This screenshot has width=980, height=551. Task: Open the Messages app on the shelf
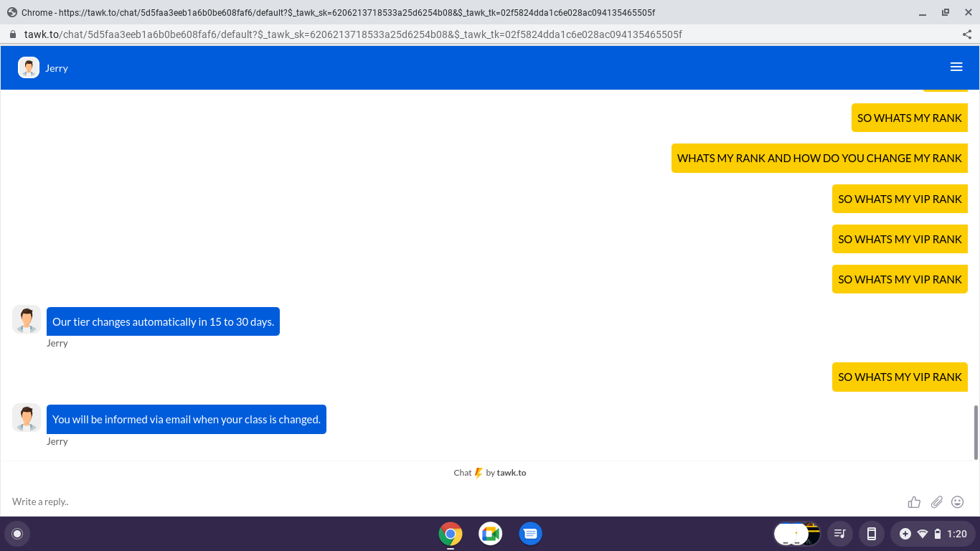[x=530, y=534]
